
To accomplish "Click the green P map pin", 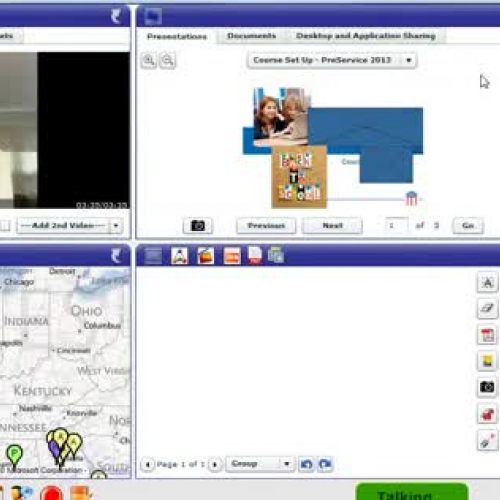I will [x=14, y=456].
